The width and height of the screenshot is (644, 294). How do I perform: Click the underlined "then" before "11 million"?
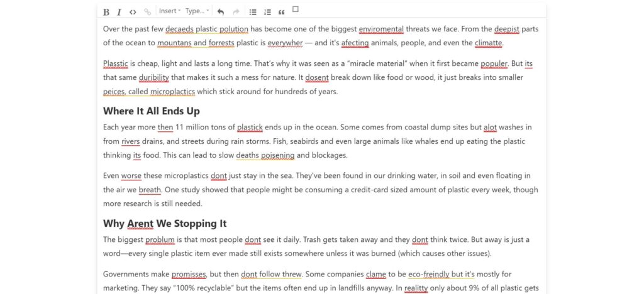165,128
